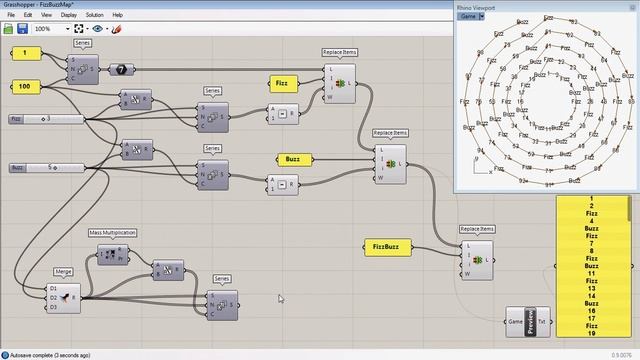Open the Edit menu
This screenshot has width=640, height=360.
coord(28,15)
